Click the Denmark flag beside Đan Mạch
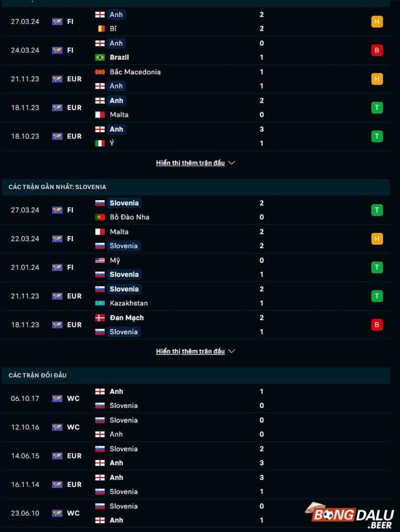Screen dimensions: 400x532 pyautogui.click(x=100, y=317)
